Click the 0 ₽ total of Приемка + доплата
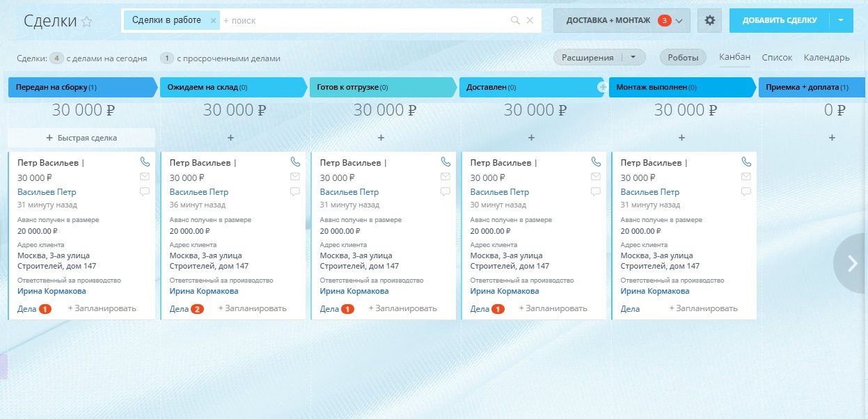 [834, 110]
